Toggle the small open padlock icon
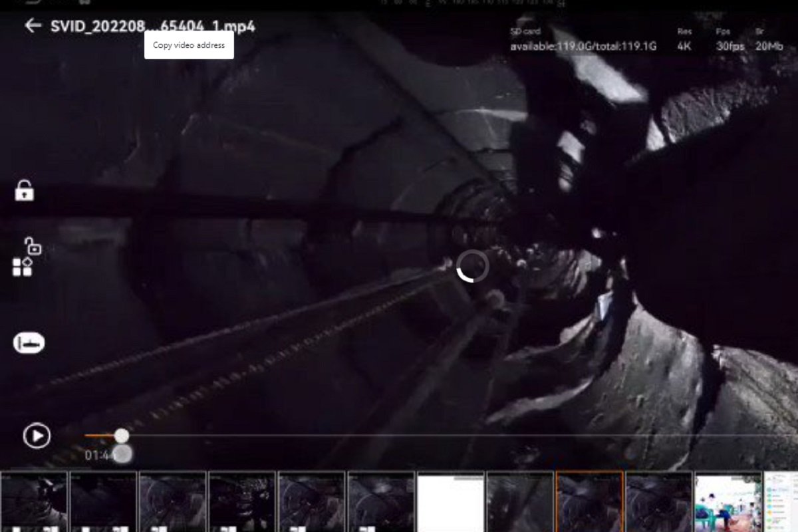 click(33, 245)
